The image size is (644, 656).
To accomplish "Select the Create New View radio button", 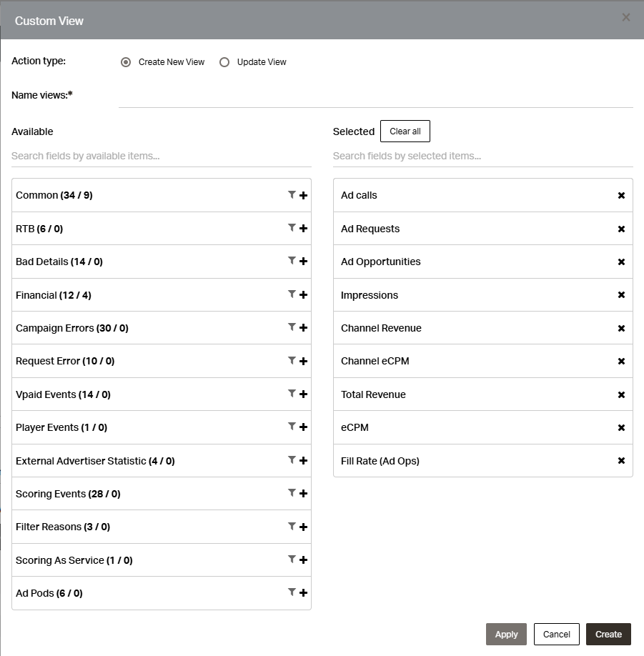I will [126, 62].
